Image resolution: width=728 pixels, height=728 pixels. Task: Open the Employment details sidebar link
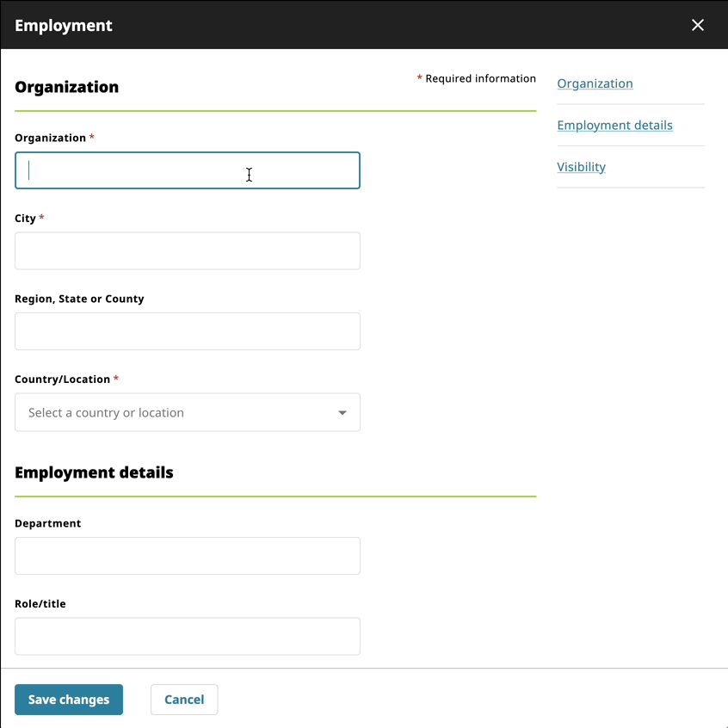[614, 125]
